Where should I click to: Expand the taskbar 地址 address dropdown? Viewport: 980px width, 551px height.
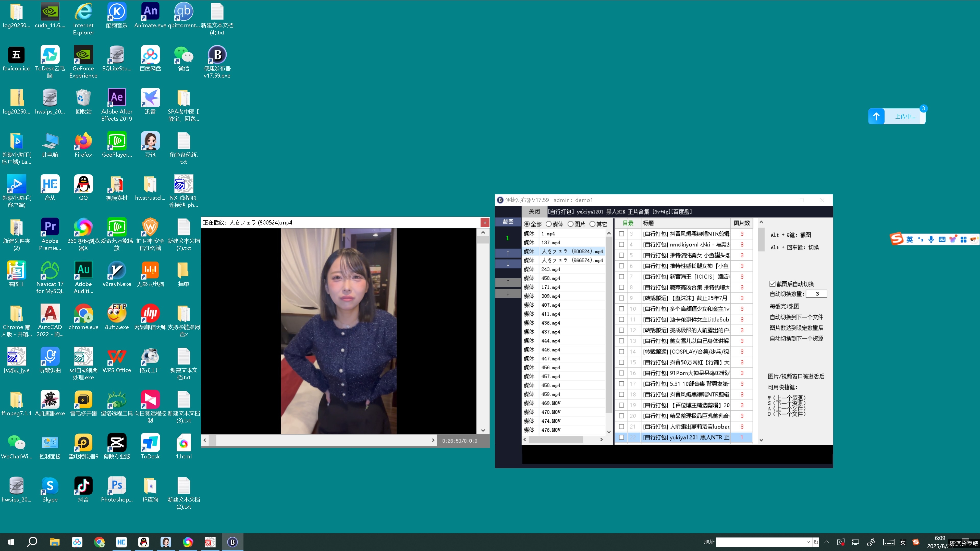808,542
